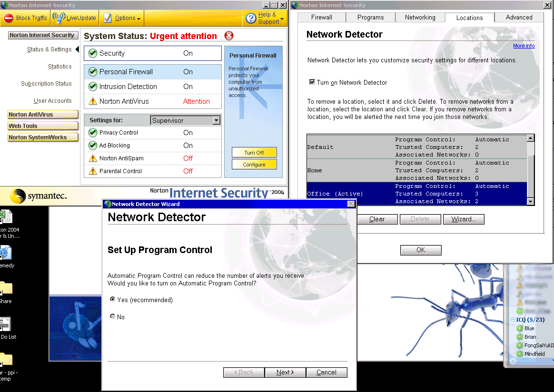Select ICQ contact Mindfield
The width and height of the screenshot is (554, 392).
pos(530,354)
